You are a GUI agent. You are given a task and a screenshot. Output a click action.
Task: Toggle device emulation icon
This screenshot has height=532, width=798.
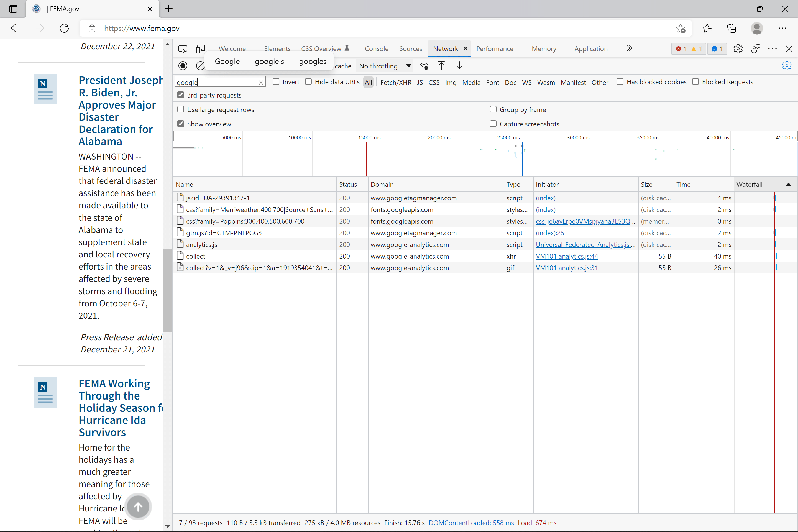tap(200, 49)
